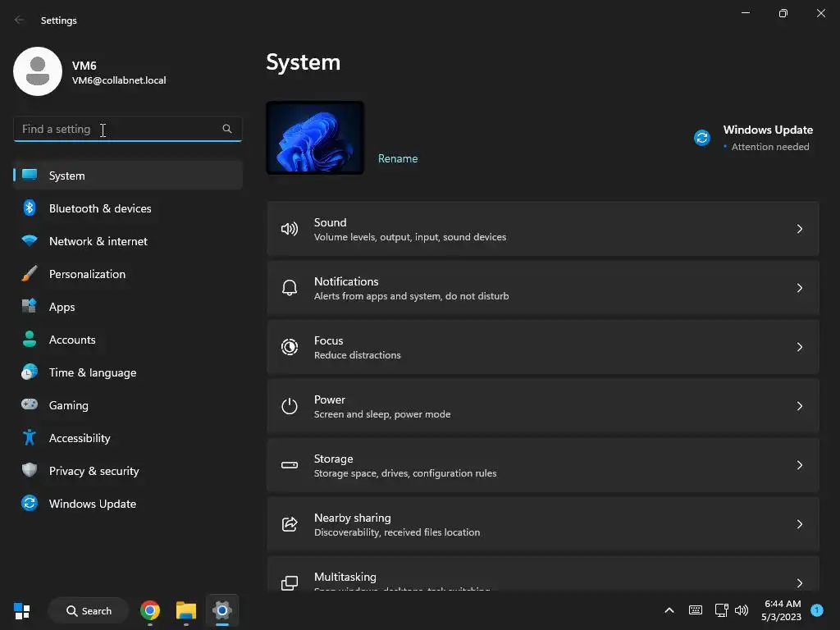Open the Apps category
Image resolution: width=840 pixels, height=630 pixels.
tap(128, 306)
